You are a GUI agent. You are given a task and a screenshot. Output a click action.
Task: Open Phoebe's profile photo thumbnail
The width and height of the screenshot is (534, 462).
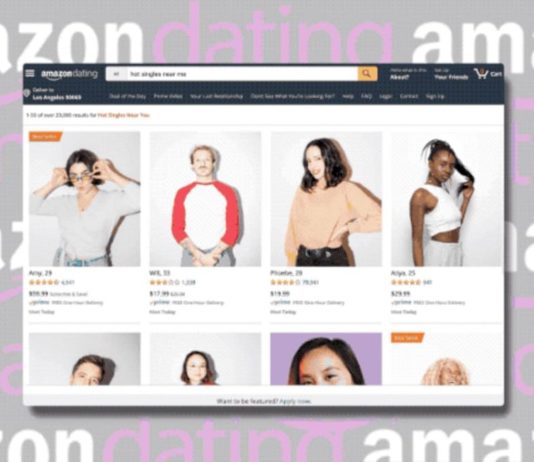click(x=326, y=199)
